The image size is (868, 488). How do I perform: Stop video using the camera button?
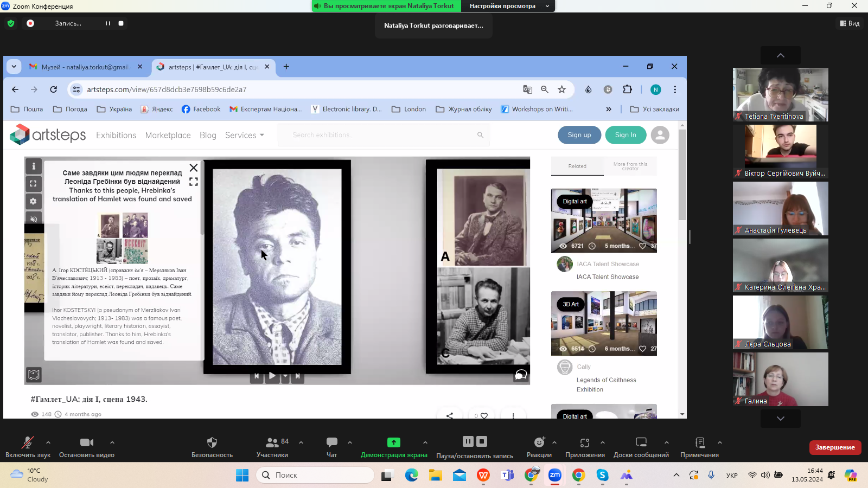(86, 442)
